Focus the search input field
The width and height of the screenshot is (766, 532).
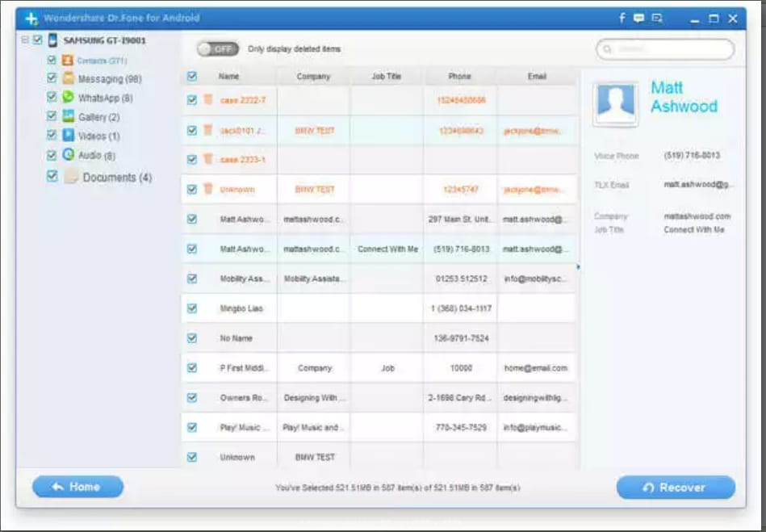click(x=665, y=49)
